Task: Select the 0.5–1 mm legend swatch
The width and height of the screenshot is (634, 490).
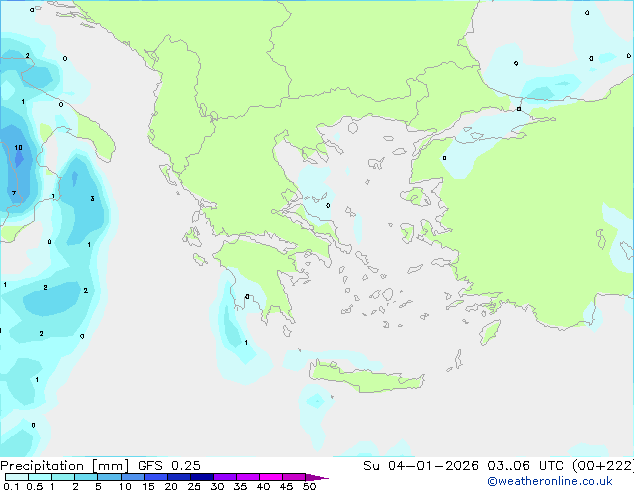Action: [x=40, y=477]
